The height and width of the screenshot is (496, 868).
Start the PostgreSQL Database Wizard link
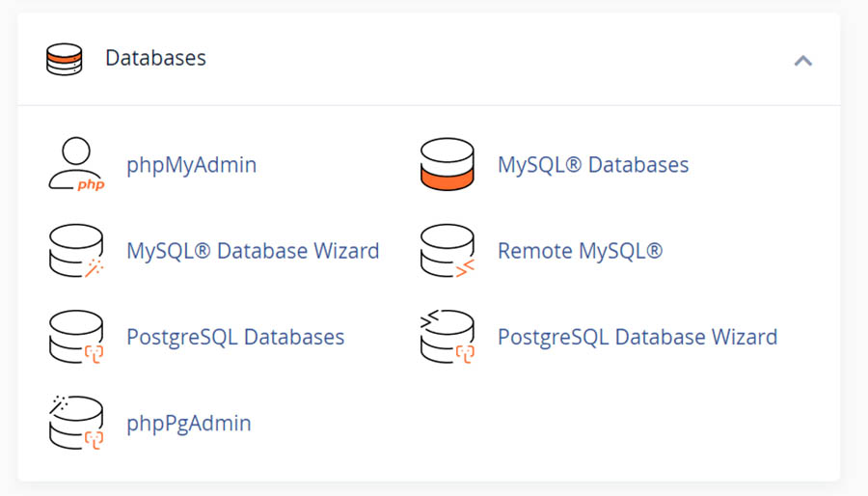637,337
